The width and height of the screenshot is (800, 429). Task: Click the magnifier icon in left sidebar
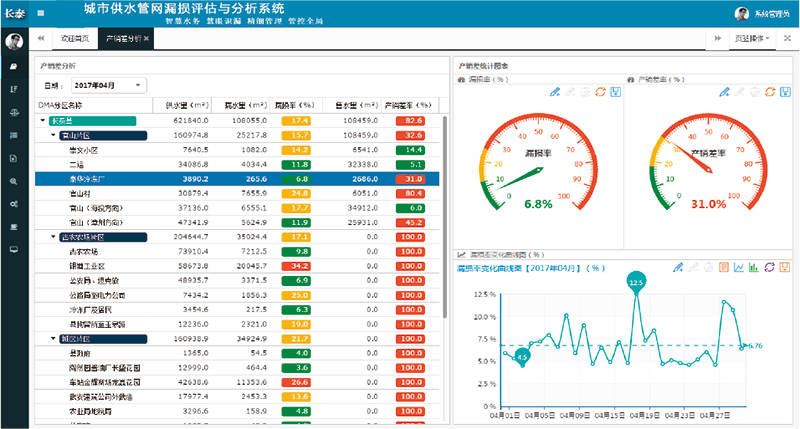coord(14,181)
